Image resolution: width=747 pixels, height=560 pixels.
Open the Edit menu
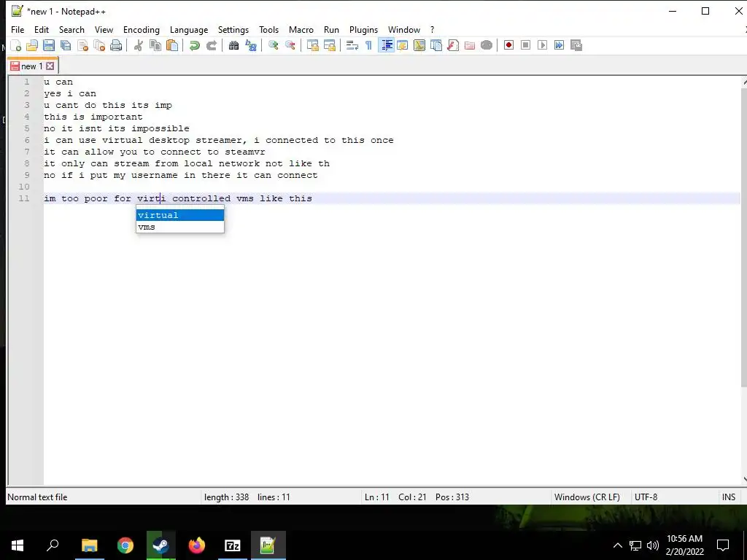42,29
